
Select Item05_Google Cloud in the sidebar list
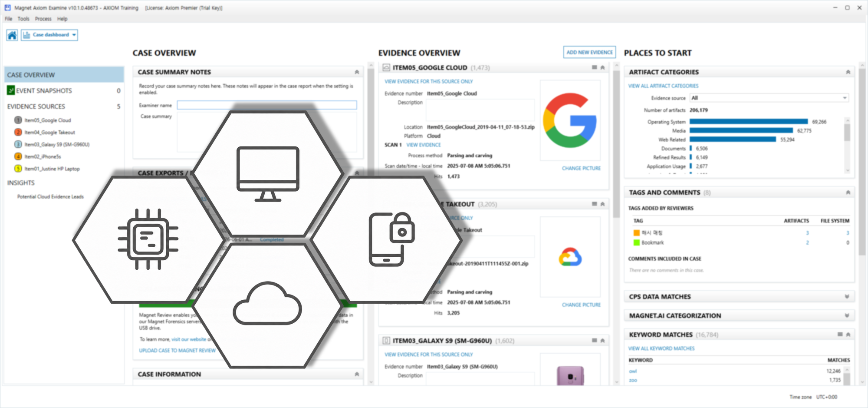pyautogui.click(x=48, y=120)
